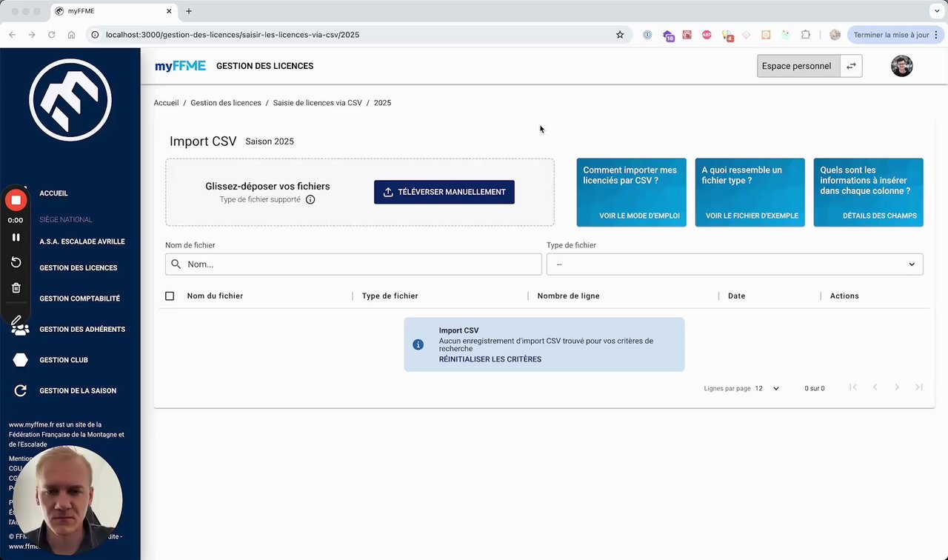Click the browser forward arrow
The width and height of the screenshot is (948, 560).
click(32, 35)
